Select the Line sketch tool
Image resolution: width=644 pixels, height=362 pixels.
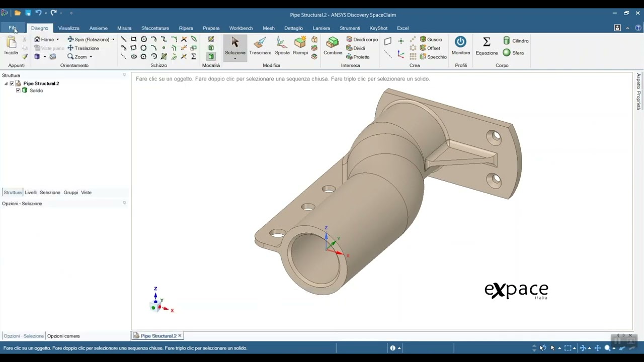click(x=123, y=39)
